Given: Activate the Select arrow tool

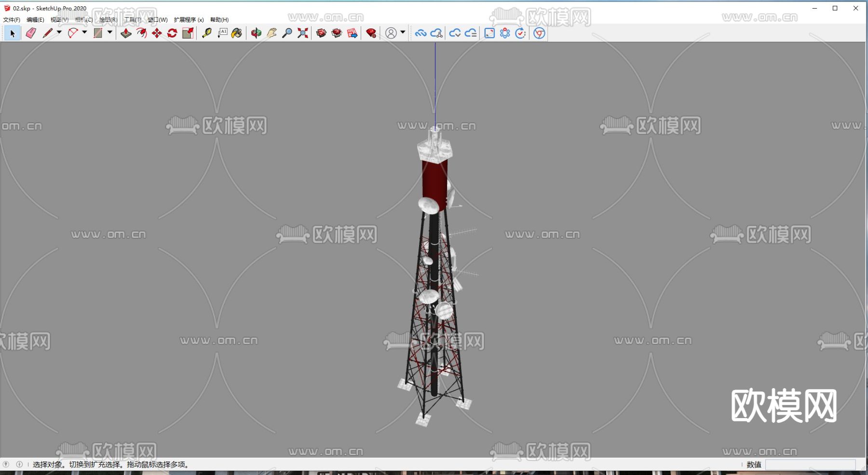Looking at the screenshot, I should [x=12, y=33].
